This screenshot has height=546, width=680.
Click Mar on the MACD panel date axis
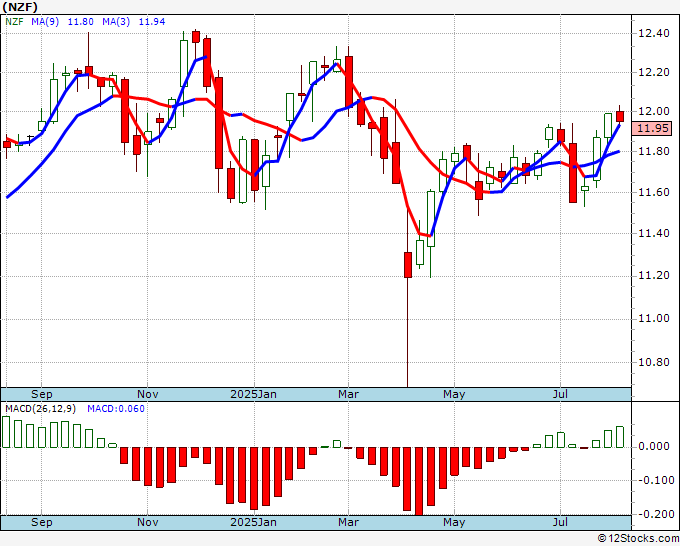(x=348, y=522)
